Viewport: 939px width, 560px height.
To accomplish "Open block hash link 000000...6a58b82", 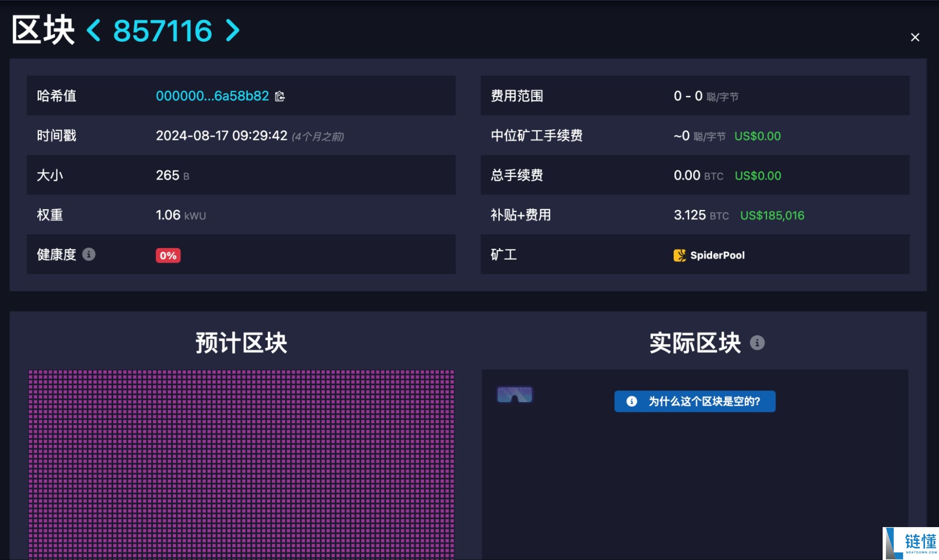I will tap(212, 96).
